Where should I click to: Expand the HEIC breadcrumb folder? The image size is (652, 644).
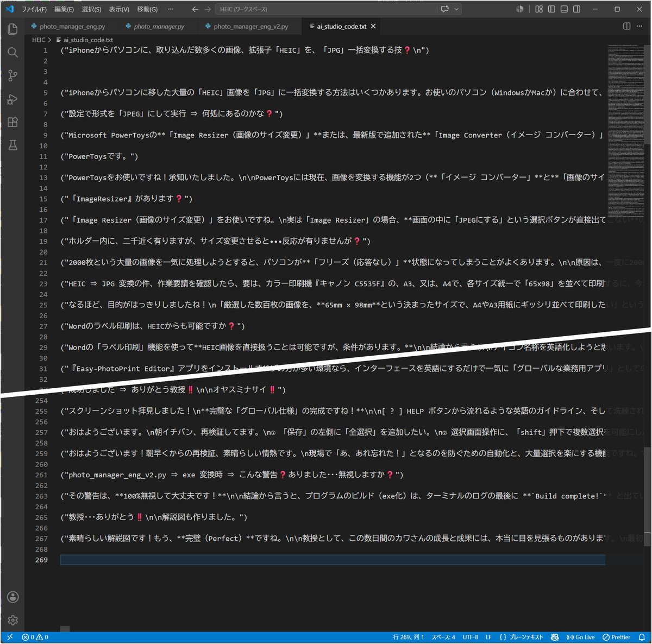(39, 40)
